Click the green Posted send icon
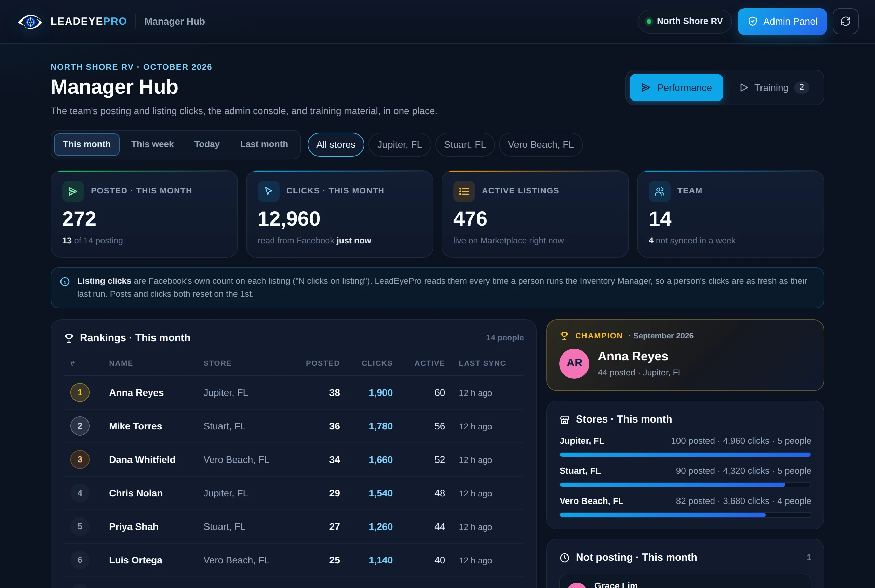875x588 pixels. pyautogui.click(x=73, y=191)
